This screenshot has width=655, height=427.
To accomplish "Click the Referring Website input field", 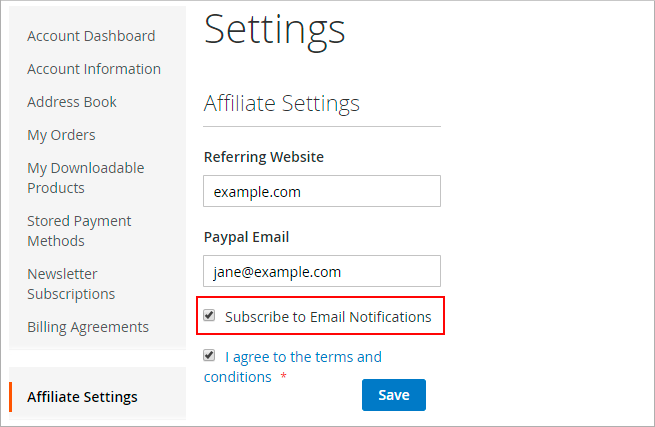I will coord(321,191).
